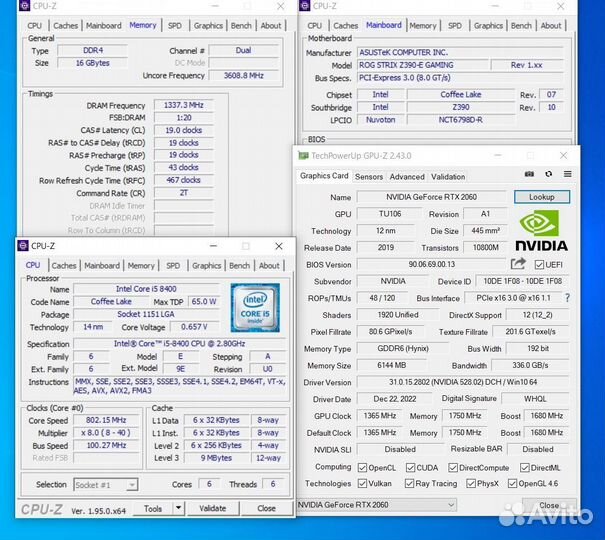
Task: Open GPU-Z Validation tab
Action: [x=448, y=177]
